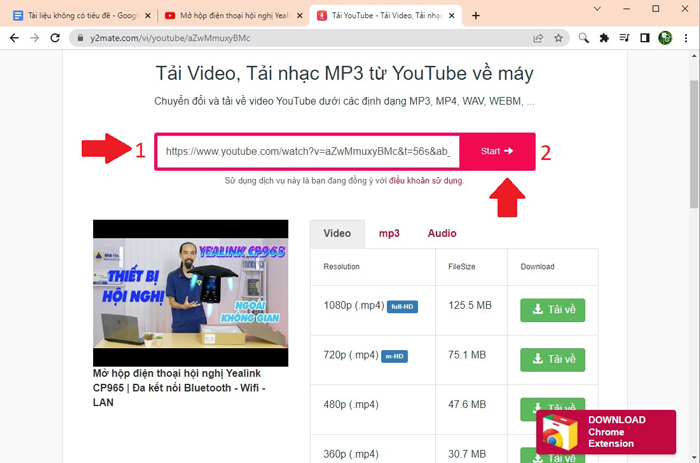Click the browser forward arrow
This screenshot has height=463, width=700.
pyautogui.click(x=34, y=38)
